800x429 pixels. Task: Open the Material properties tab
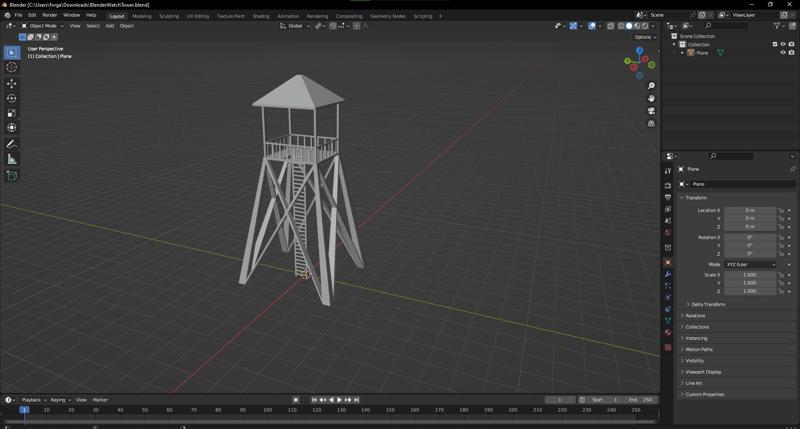[668, 333]
